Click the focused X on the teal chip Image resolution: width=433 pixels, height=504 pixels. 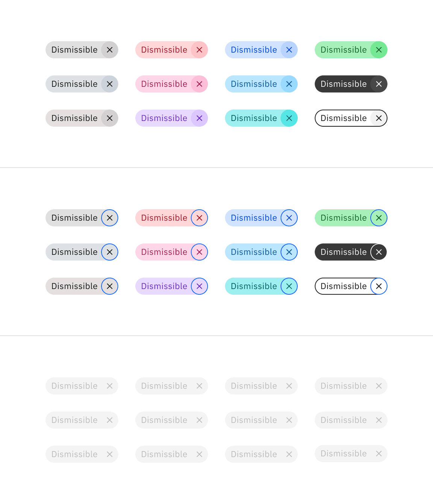click(289, 286)
